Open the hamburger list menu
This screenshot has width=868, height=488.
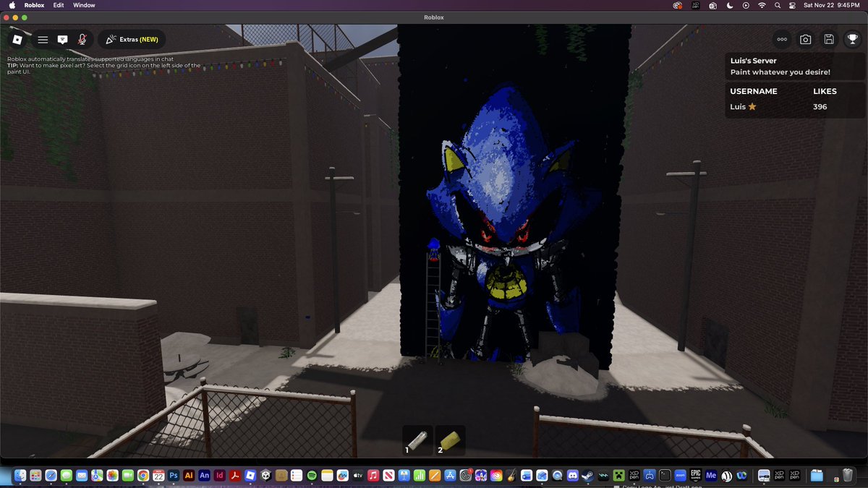pyautogui.click(x=43, y=40)
